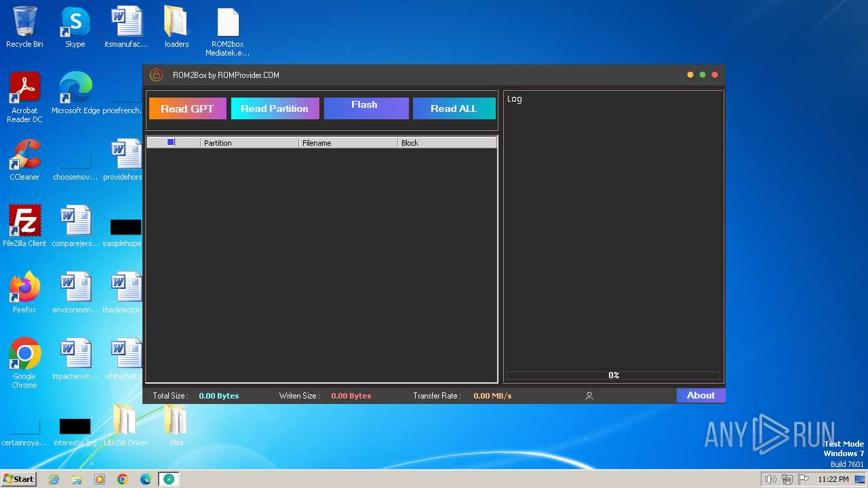Click the lock icon in ROM2Box title bar
This screenshot has height=488, width=868.
(156, 75)
